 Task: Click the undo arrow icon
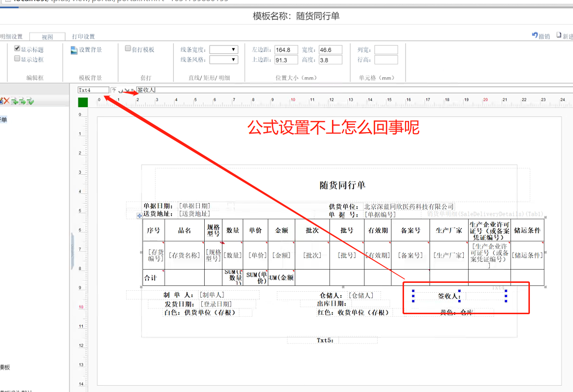(535, 35)
